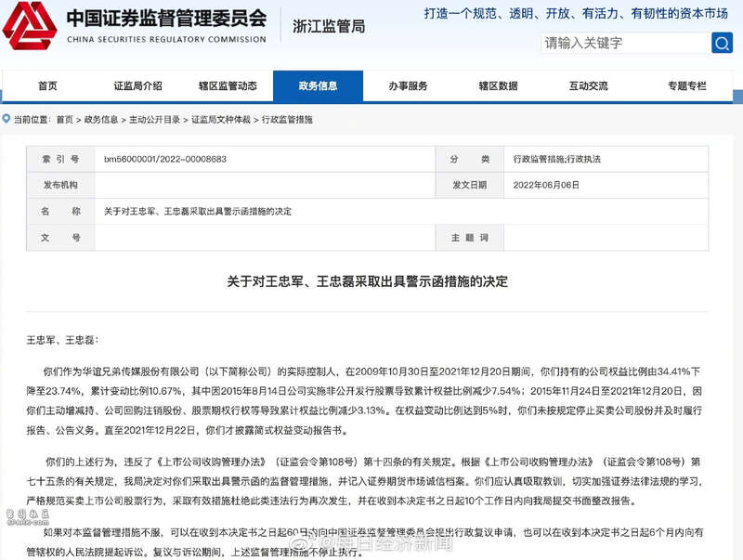The height and width of the screenshot is (560, 743).
Task: Click the 文号 label cell
Action: coord(60,238)
